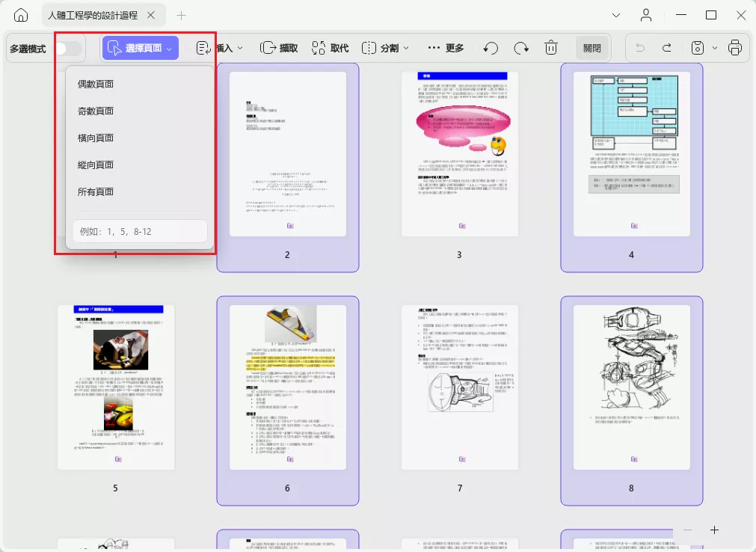The height and width of the screenshot is (552, 756).
Task: Expand the 插入 dropdown arrow
Action: 240,48
